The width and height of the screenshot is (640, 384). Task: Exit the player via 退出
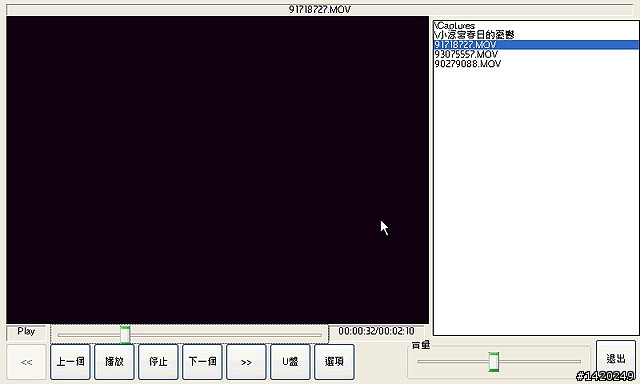click(x=616, y=359)
